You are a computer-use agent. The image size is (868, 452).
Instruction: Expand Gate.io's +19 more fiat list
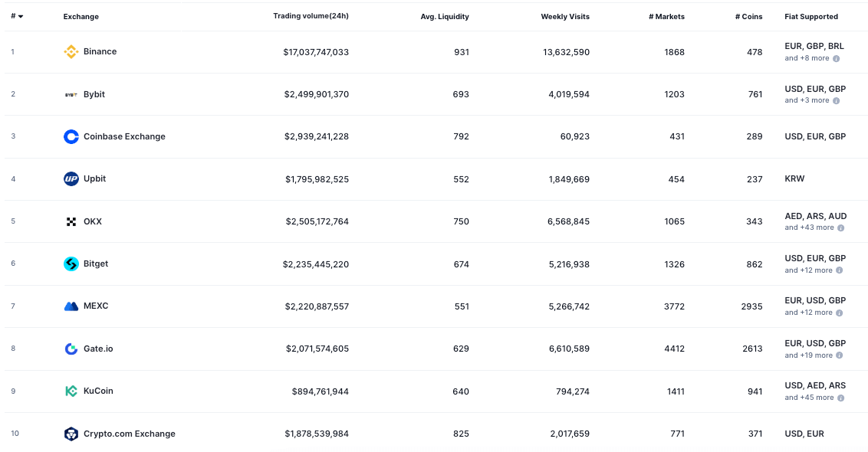point(807,355)
